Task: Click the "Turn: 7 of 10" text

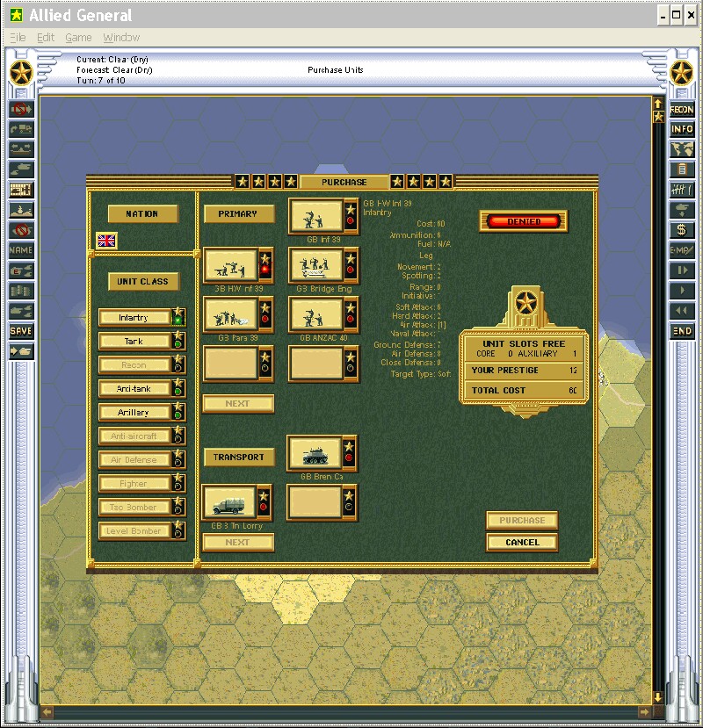Action: [101, 80]
